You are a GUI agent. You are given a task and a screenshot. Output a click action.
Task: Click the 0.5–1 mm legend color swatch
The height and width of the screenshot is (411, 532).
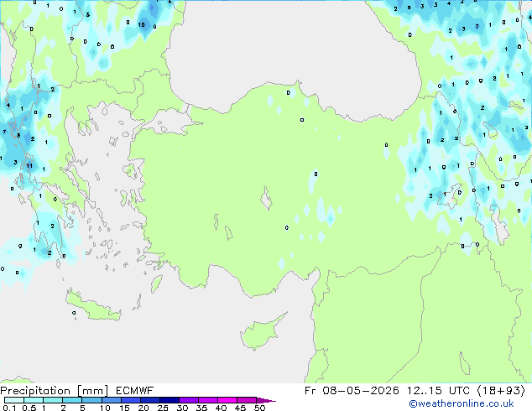(34, 400)
